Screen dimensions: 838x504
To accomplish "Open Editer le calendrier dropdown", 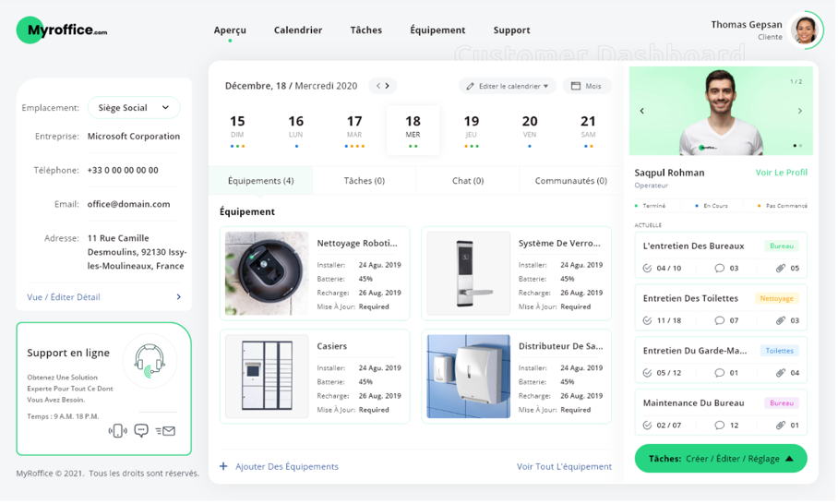I will (508, 86).
